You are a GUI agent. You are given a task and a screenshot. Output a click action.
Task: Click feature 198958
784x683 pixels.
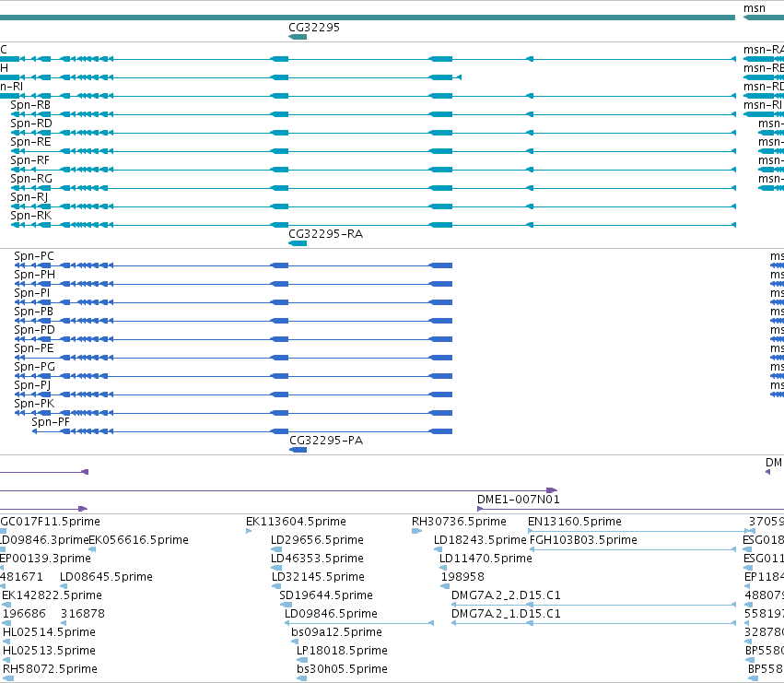coord(462,577)
